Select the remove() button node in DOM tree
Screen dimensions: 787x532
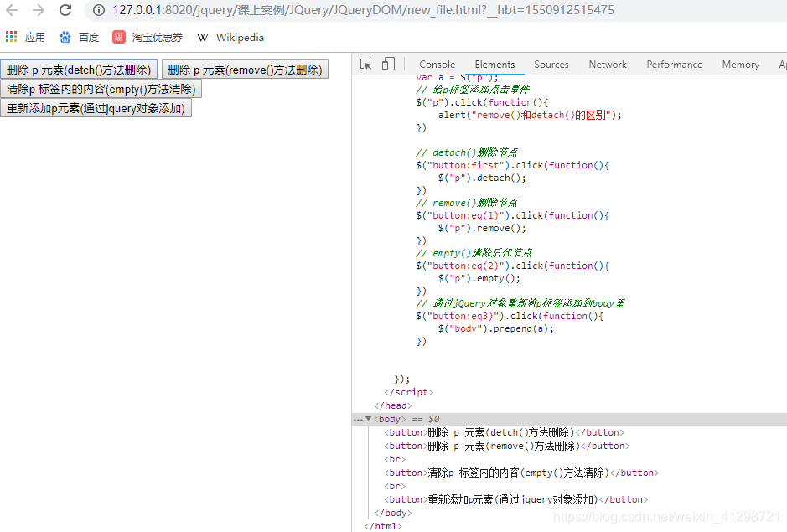click(506, 446)
